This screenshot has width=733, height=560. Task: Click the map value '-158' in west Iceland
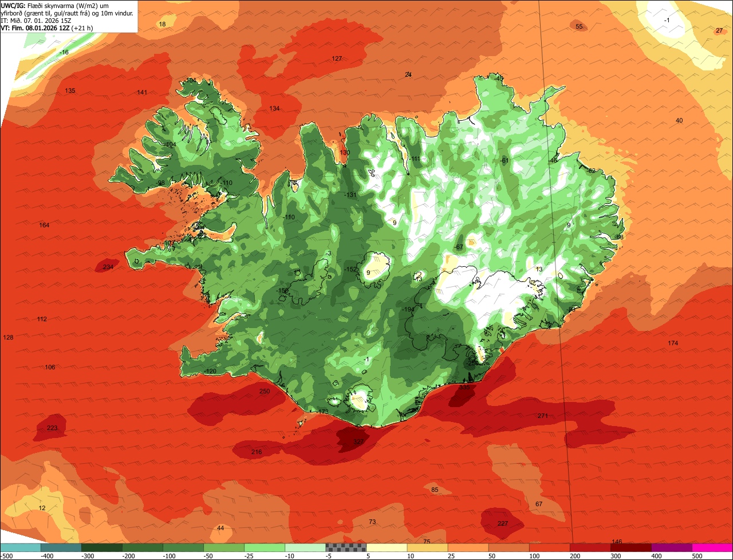pos(283,291)
